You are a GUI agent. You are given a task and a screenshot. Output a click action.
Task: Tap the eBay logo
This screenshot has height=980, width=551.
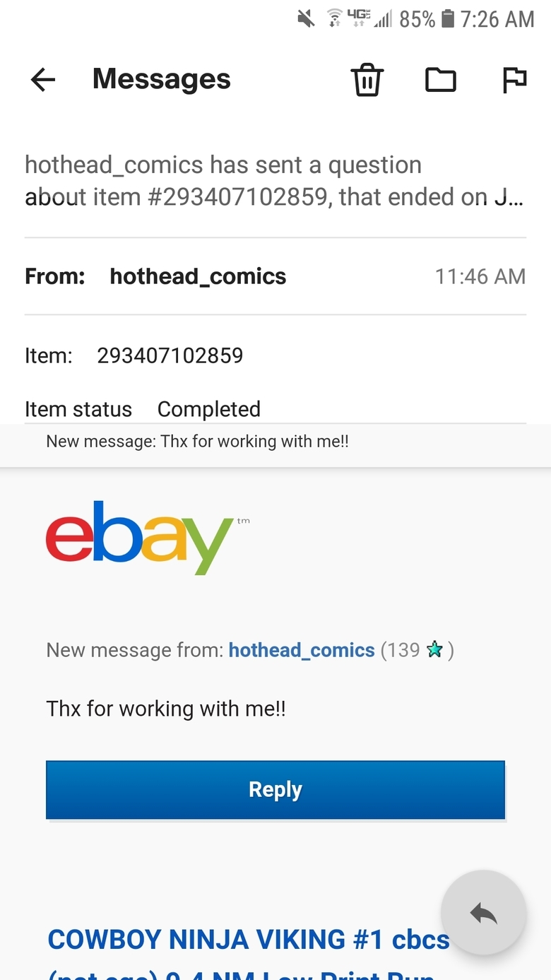pos(140,537)
